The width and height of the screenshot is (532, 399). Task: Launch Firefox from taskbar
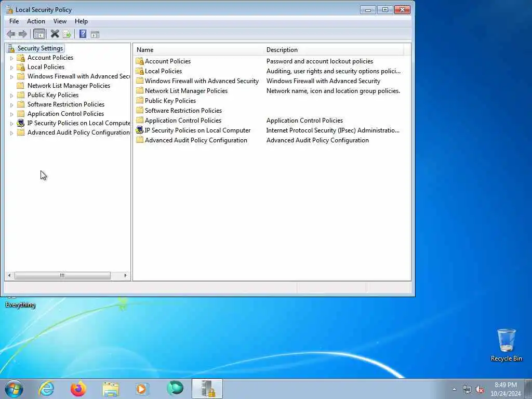[x=78, y=389]
